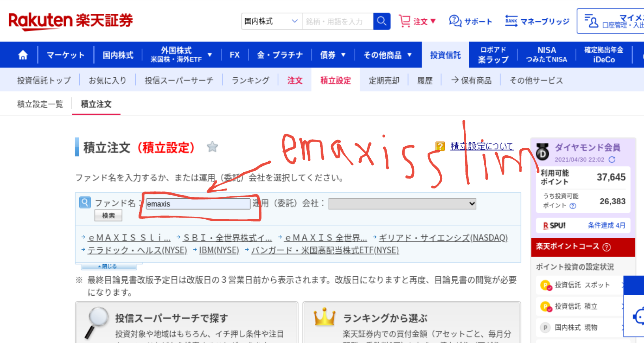Switch to 積立設定一覧 tab
This screenshot has width=644, height=343.
(x=40, y=104)
